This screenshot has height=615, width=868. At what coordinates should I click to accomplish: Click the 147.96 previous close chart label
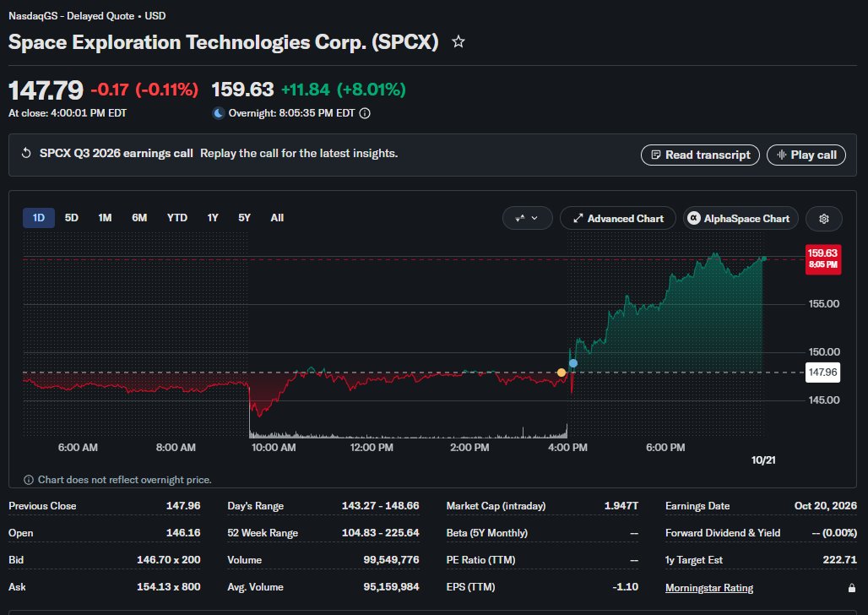(822, 373)
